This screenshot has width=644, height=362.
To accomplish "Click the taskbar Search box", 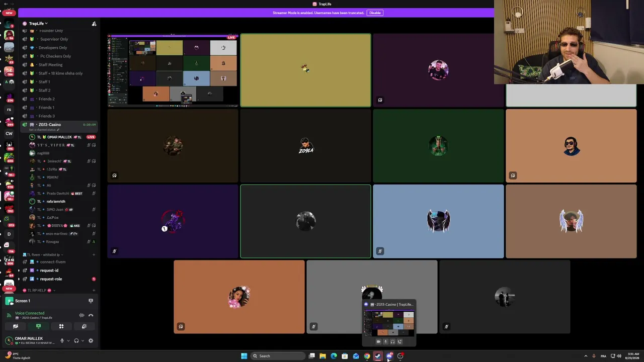I will (278, 356).
